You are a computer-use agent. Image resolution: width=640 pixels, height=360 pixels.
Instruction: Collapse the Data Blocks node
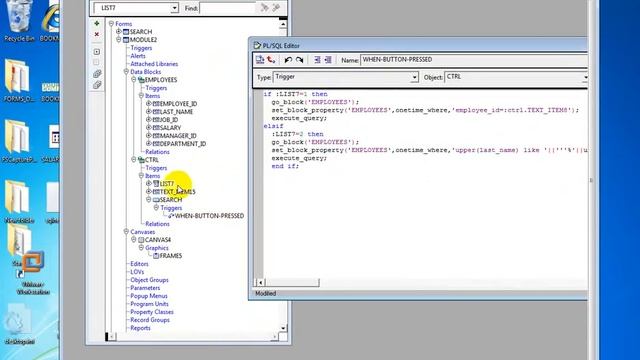point(126,72)
